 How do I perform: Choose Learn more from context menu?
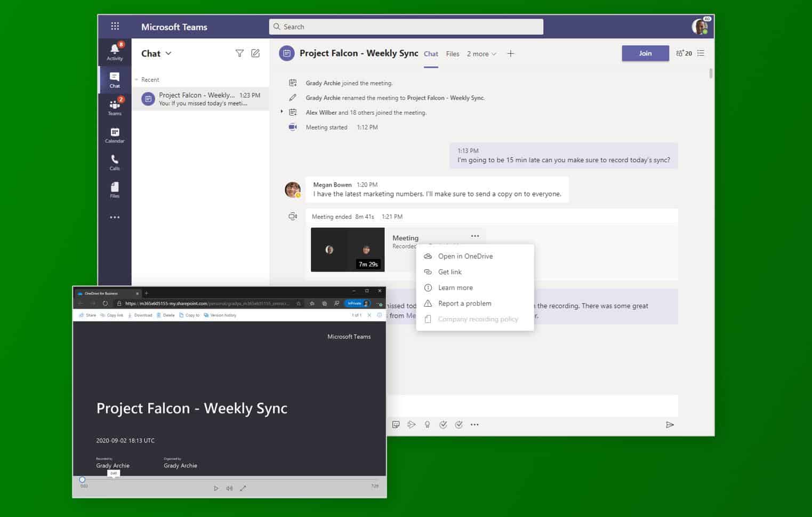click(475, 288)
